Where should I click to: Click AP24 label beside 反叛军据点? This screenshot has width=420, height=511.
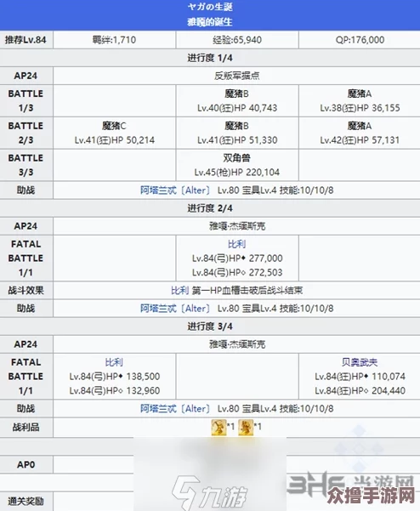click(26, 76)
